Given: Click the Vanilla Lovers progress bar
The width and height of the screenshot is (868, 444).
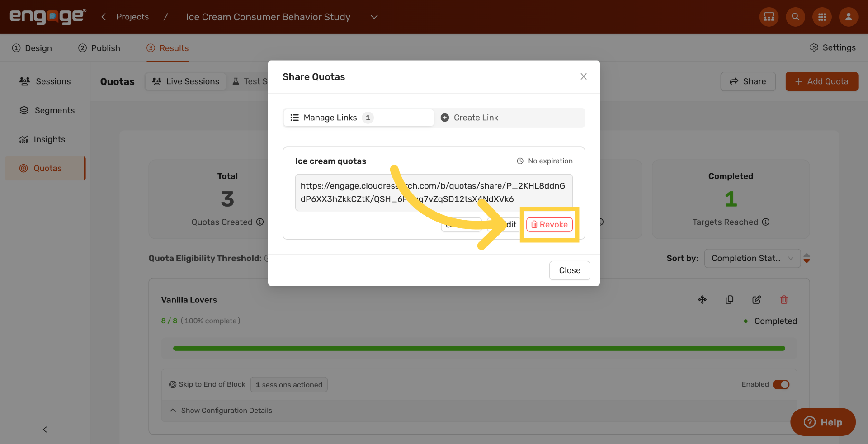Looking at the screenshot, I should coord(479,349).
